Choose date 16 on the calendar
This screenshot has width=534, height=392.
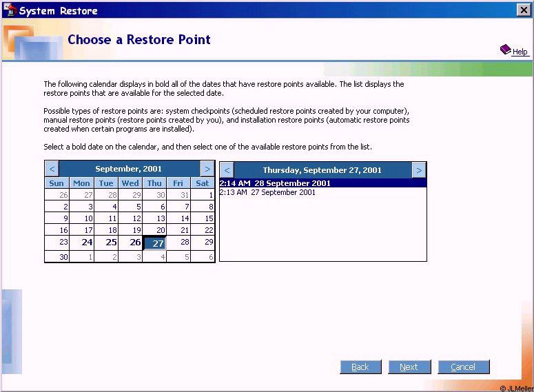(x=57, y=230)
